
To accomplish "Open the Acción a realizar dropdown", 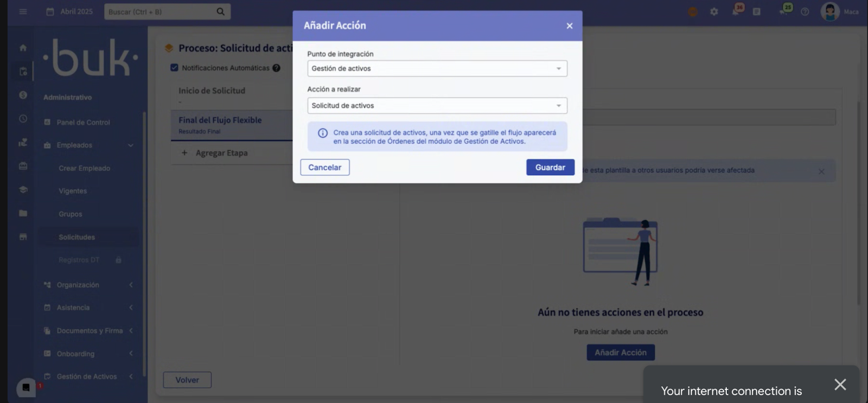I will coord(437,106).
